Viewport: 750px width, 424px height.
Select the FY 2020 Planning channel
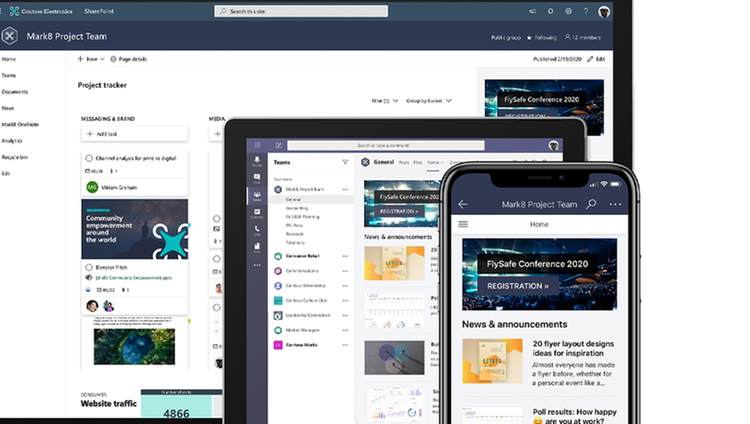click(x=302, y=217)
